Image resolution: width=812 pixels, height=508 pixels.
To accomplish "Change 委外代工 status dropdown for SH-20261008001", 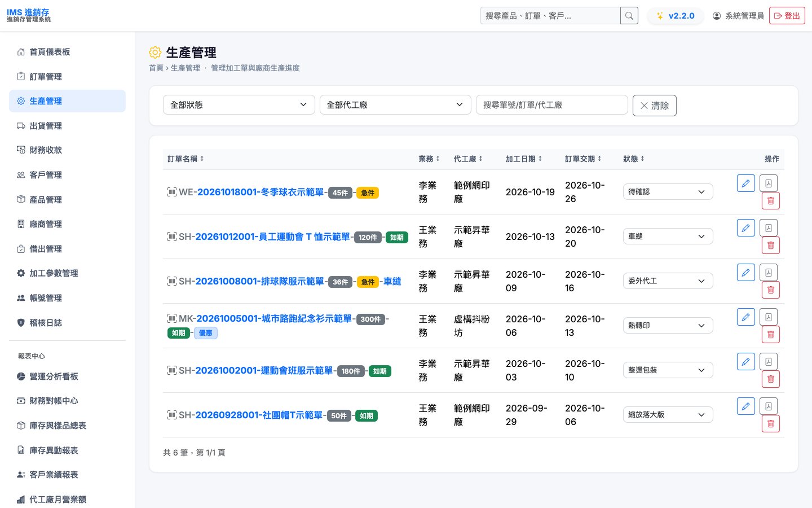I will click(668, 281).
